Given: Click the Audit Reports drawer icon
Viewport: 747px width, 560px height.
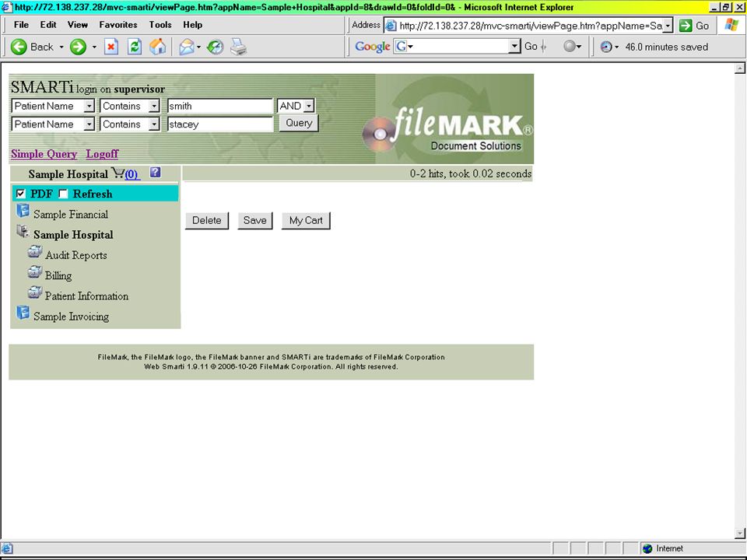Looking at the screenshot, I should point(34,252).
